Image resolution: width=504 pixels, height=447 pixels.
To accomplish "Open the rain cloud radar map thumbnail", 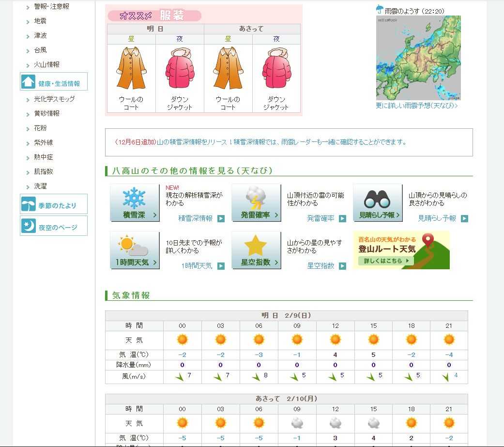I will tap(418, 58).
